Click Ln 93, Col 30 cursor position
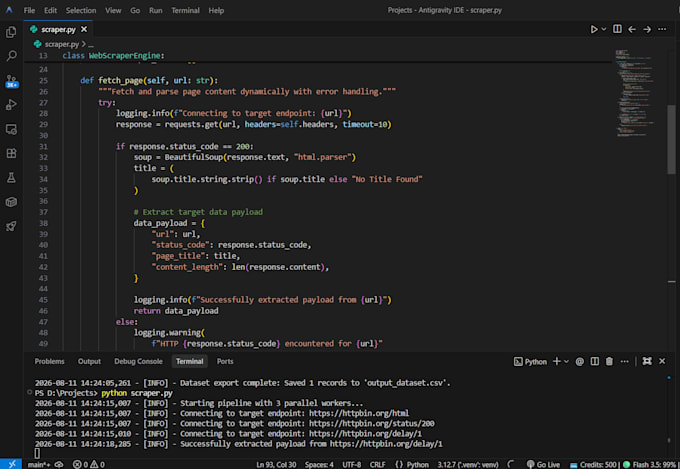 pyautogui.click(x=276, y=464)
